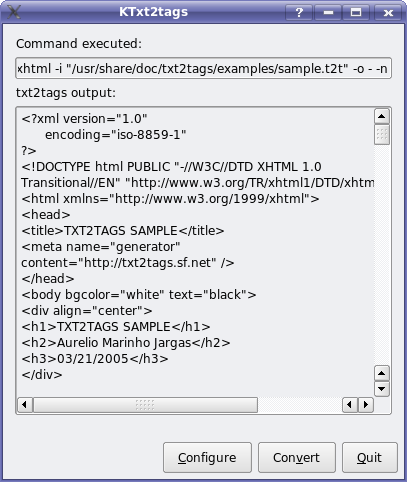Focus the Command executed text field
The width and height of the screenshot is (407, 482).
[x=203, y=68]
